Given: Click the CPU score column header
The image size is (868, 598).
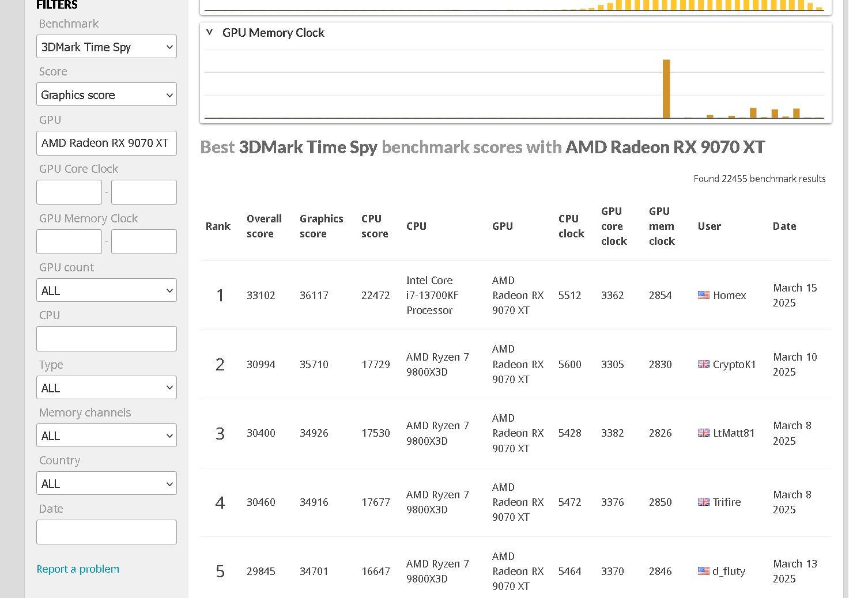Looking at the screenshot, I should tap(375, 226).
